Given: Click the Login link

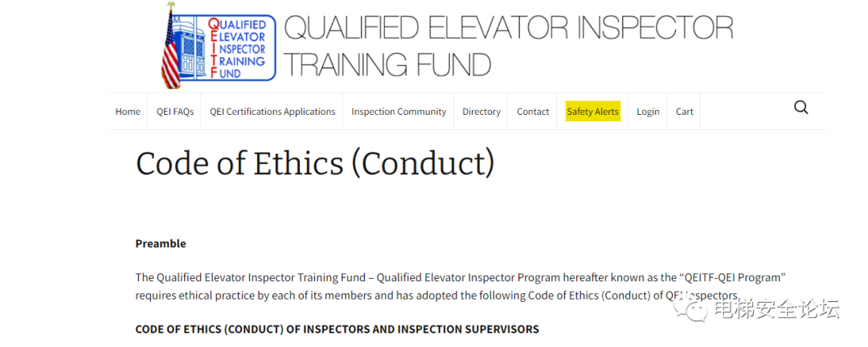Looking at the screenshot, I should pos(648,111).
